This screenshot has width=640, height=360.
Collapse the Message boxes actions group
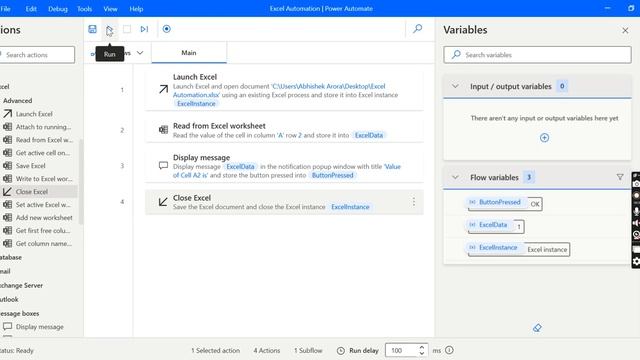20,313
